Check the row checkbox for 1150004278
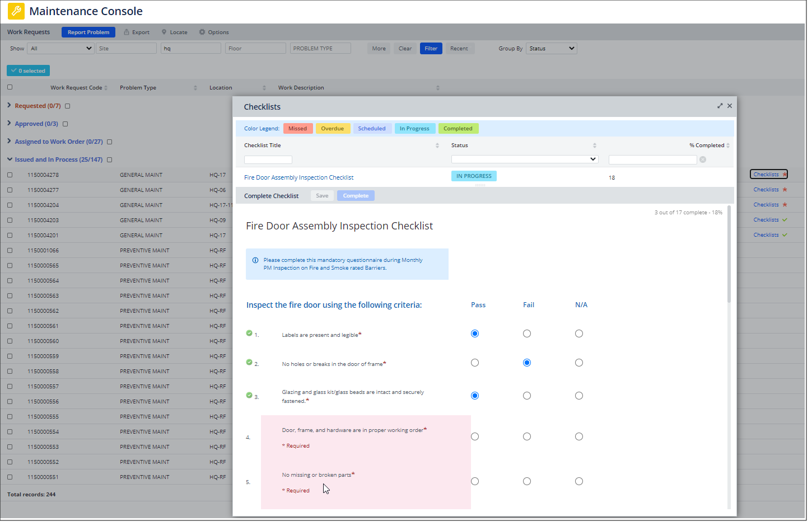The width and height of the screenshot is (812, 526). (x=10, y=175)
